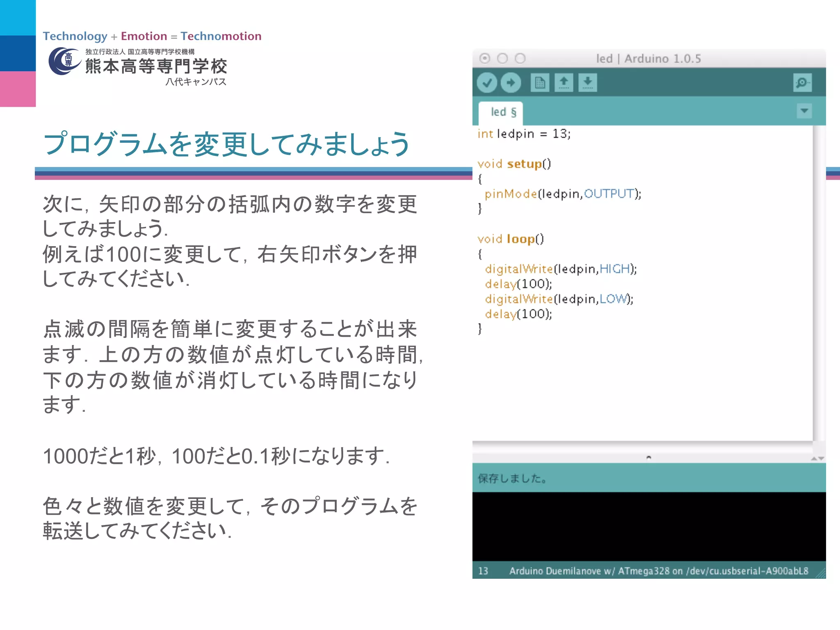Click the Open sketch up-arrow icon
Screen dimensions: 840x630
click(x=564, y=83)
